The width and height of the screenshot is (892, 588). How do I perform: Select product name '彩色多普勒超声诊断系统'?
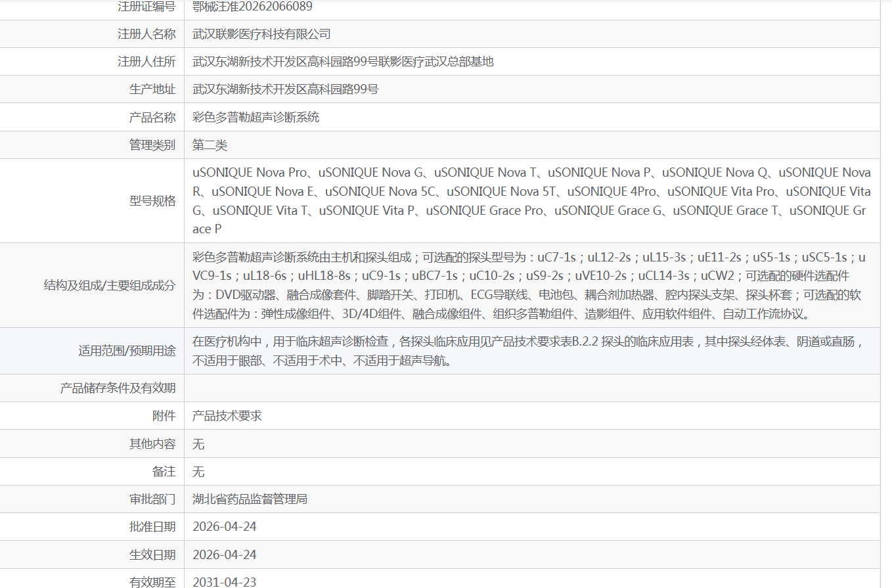(x=256, y=118)
